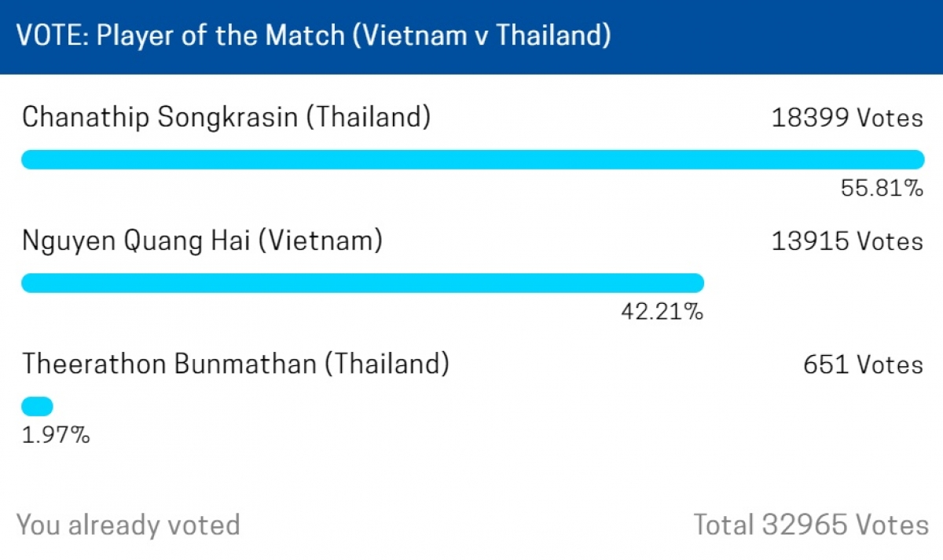943x560 pixels.
Task: Click the 13915 Votes count
Action: pyautogui.click(x=847, y=241)
